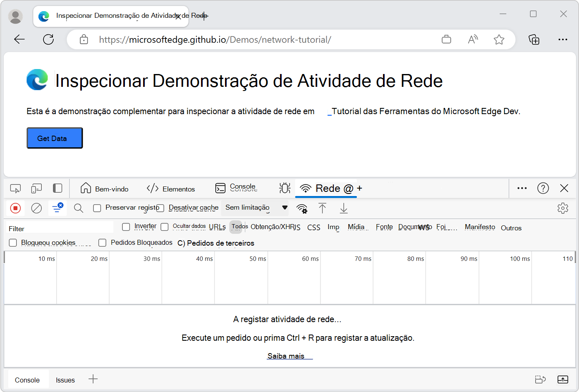Export the log as HAR file
Image resolution: width=579 pixels, height=392 pixels.
click(x=344, y=209)
